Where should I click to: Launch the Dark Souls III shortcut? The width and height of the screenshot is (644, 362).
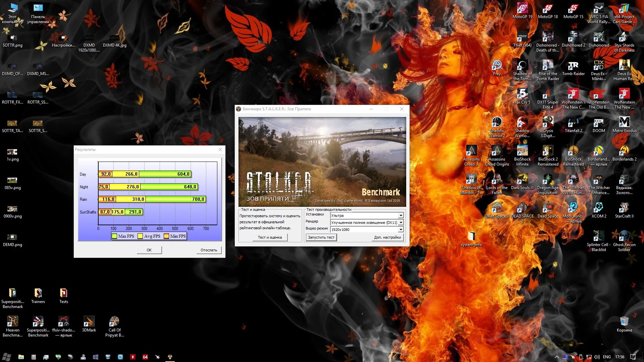click(x=522, y=182)
